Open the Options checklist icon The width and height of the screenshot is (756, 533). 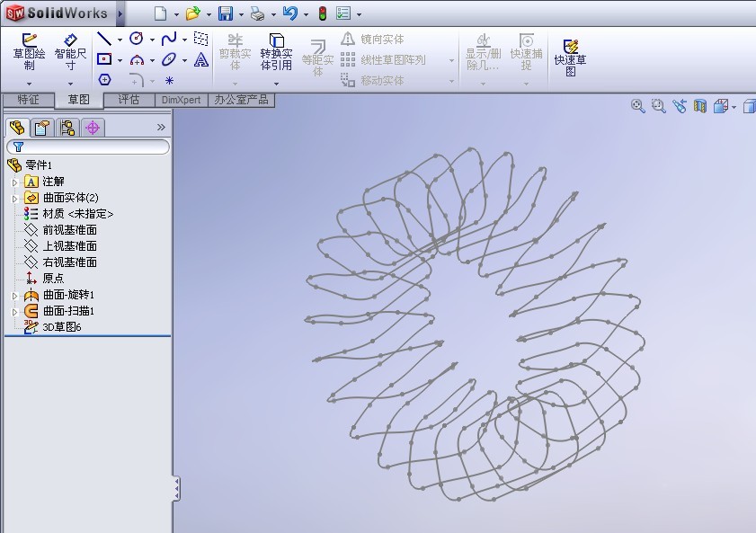click(343, 13)
